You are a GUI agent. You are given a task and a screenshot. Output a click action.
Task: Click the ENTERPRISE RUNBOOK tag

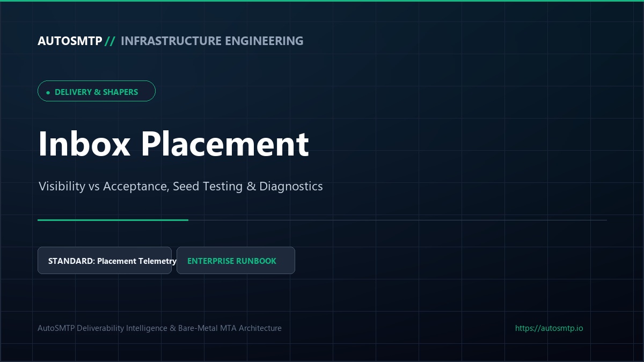pyautogui.click(x=236, y=261)
